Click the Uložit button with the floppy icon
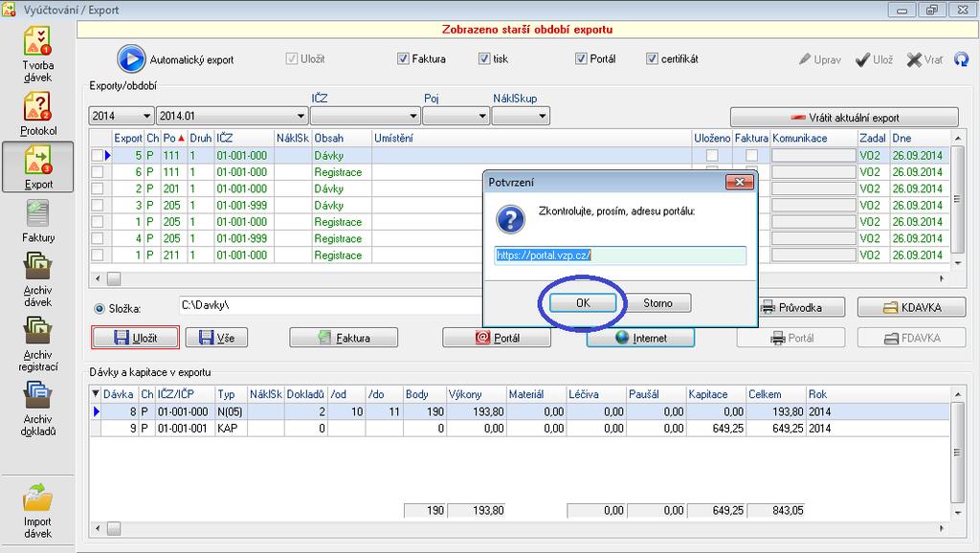Screen dimensions: 980x553 pyautogui.click(x=135, y=338)
